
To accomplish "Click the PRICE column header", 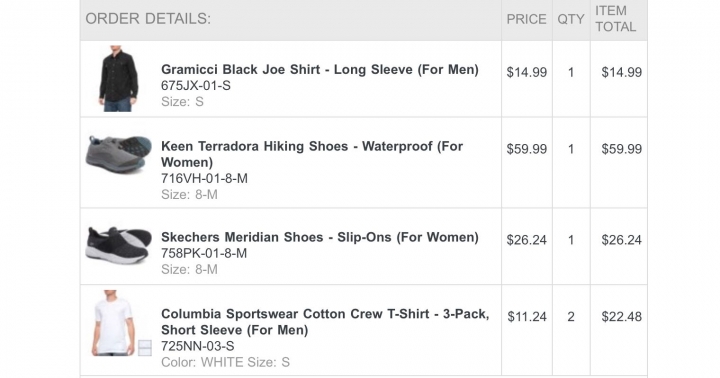I will (x=526, y=19).
